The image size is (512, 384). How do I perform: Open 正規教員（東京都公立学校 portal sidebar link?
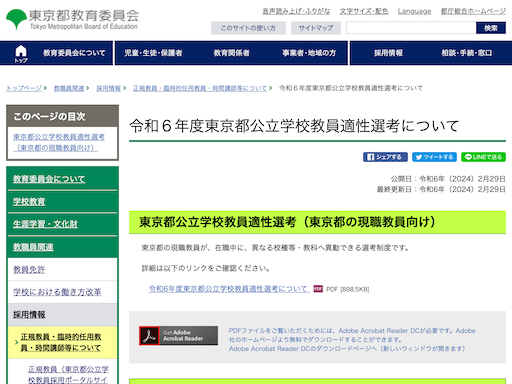point(68,375)
